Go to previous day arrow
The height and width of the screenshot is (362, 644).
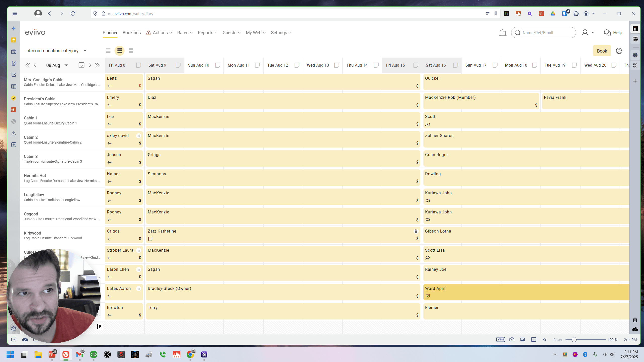point(35,65)
